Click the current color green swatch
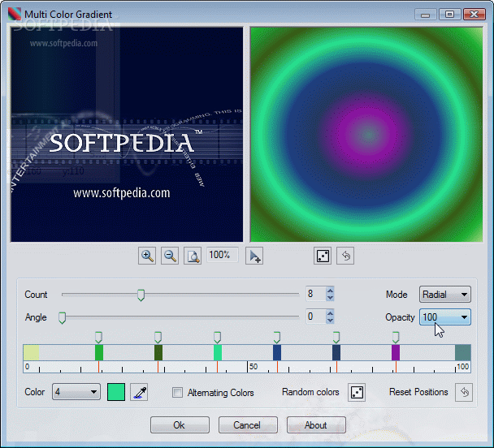494x448 pixels. point(116,392)
